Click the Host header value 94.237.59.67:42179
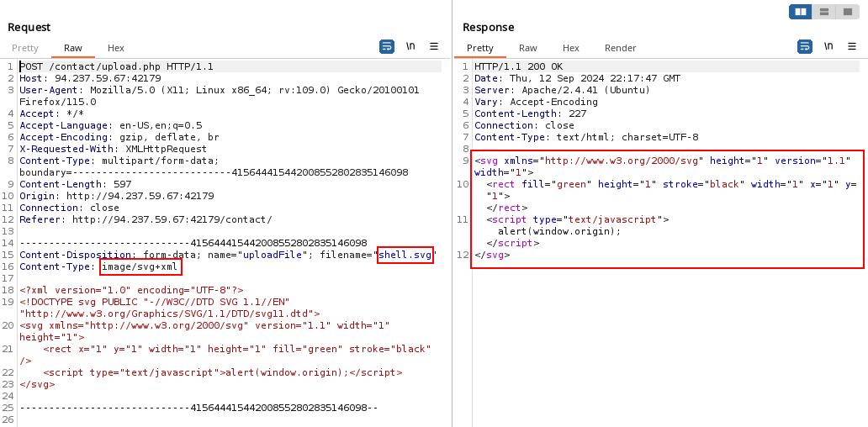This screenshot has width=868, height=427. point(108,78)
